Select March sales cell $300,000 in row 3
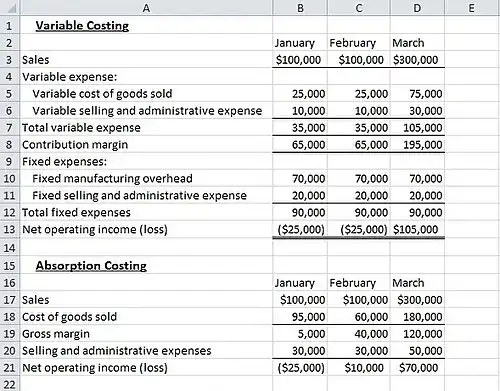500x391 pixels. 417,60
